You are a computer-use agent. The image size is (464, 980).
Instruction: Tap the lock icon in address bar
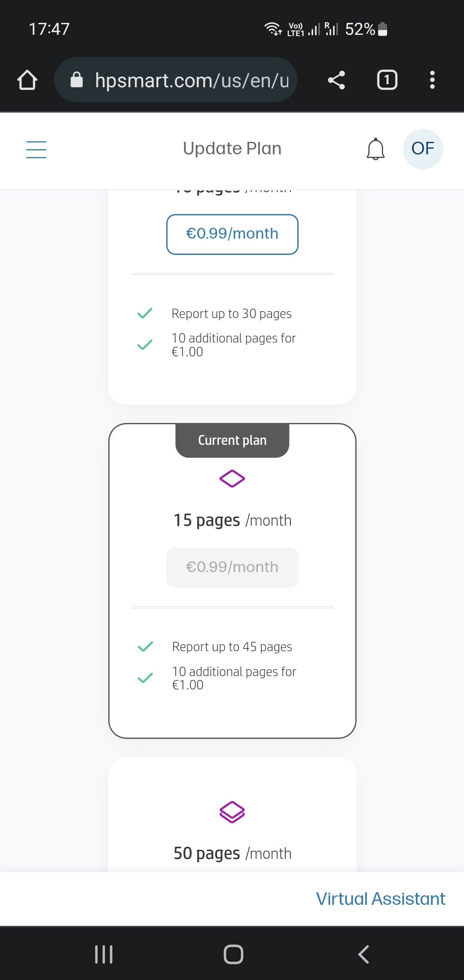(76, 80)
